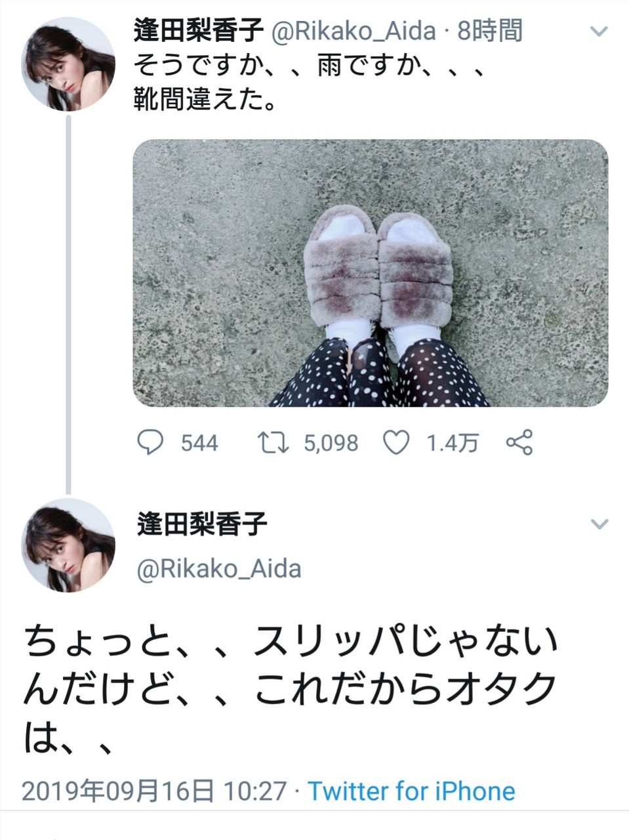Open the top tweet's profile avatar
The height and width of the screenshot is (840, 629).
point(69,64)
